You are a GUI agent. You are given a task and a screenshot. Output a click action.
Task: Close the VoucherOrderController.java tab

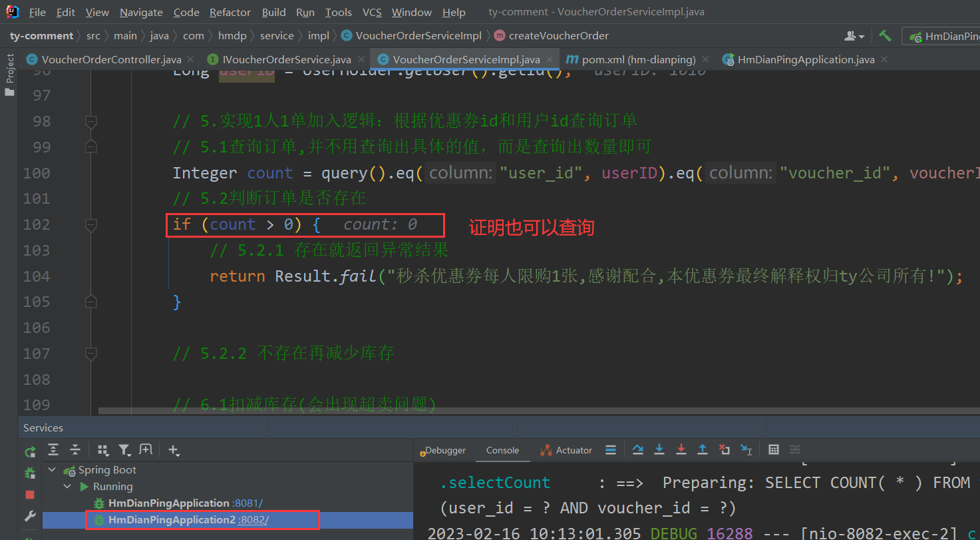(190, 60)
